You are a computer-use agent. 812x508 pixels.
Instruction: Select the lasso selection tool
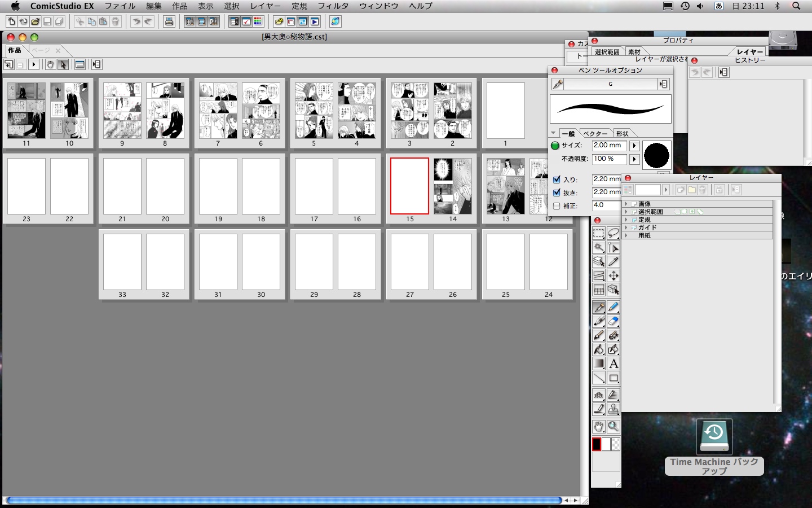pyautogui.click(x=614, y=233)
